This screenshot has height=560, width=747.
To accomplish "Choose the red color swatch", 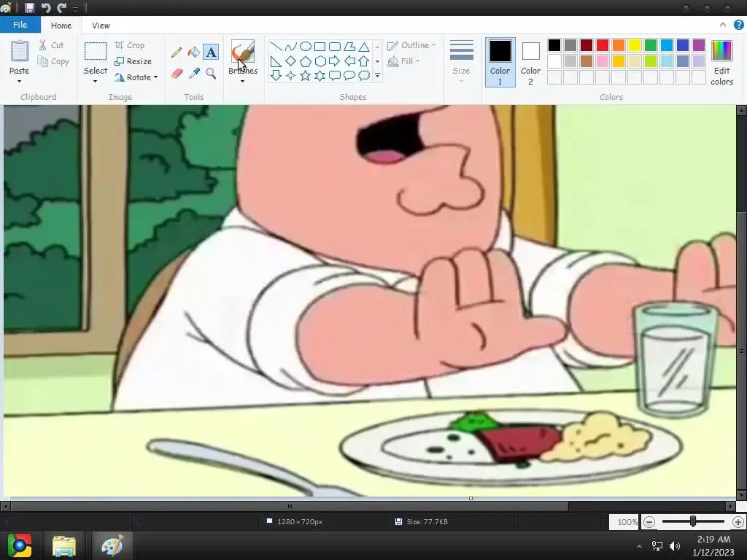I will 602,45.
